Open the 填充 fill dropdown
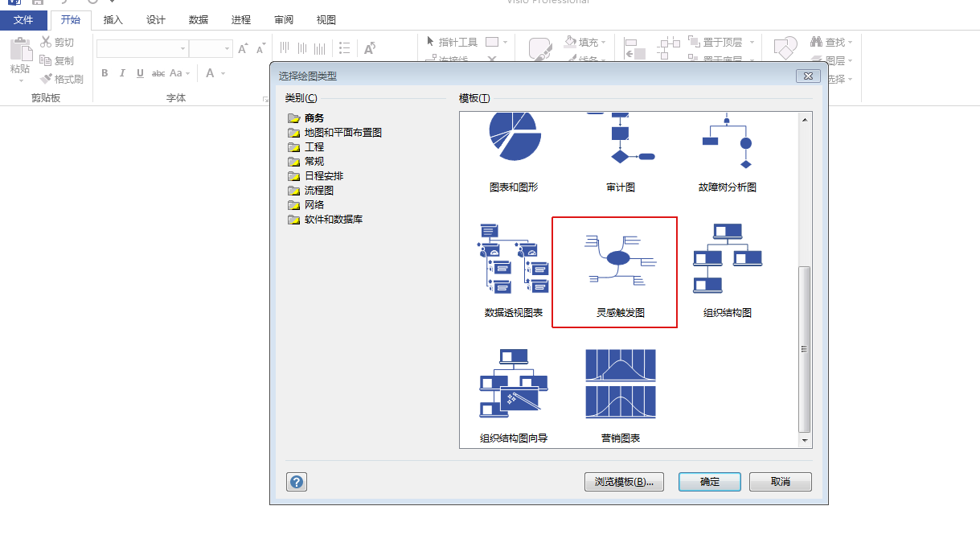 click(585, 42)
